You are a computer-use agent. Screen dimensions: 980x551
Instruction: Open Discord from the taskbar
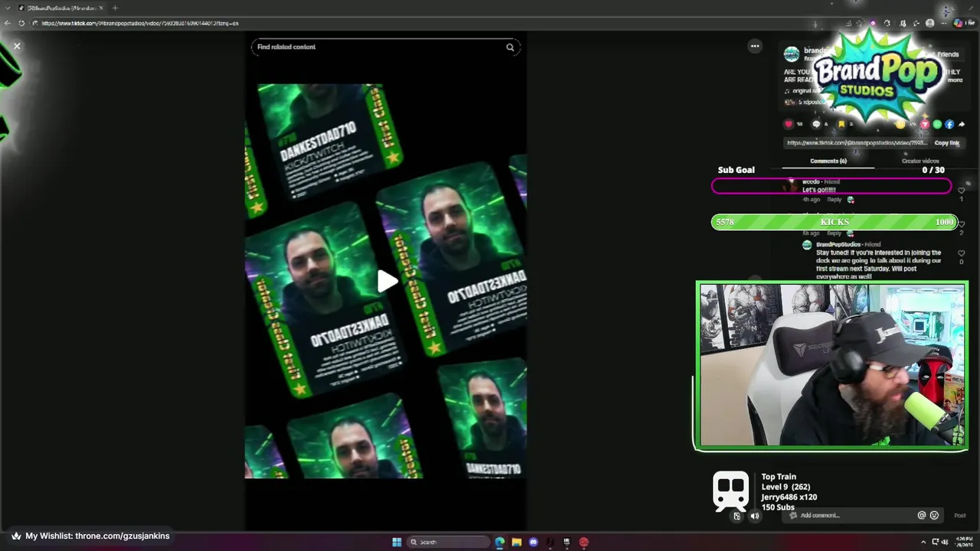tap(534, 542)
